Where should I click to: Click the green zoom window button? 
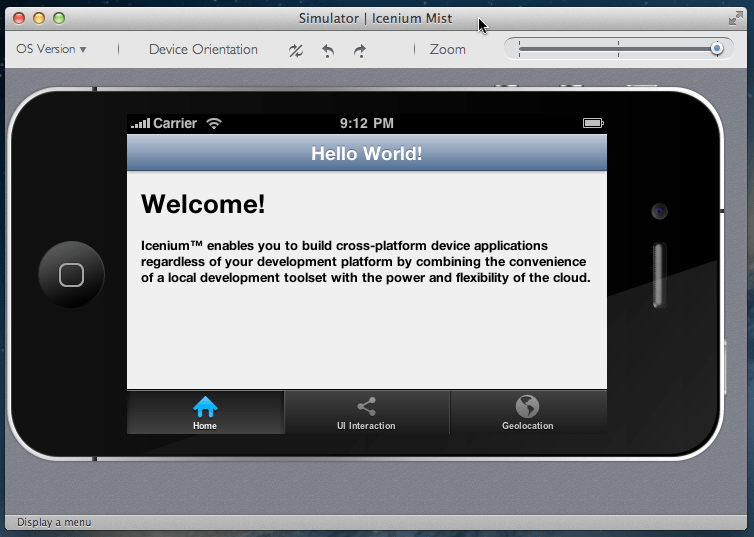59,18
